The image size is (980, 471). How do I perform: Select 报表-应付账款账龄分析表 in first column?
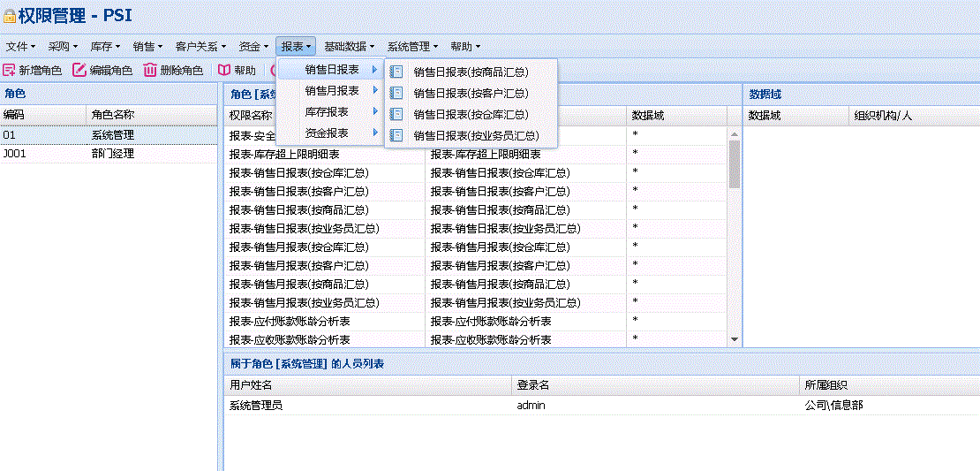pyautogui.click(x=324, y=322)
